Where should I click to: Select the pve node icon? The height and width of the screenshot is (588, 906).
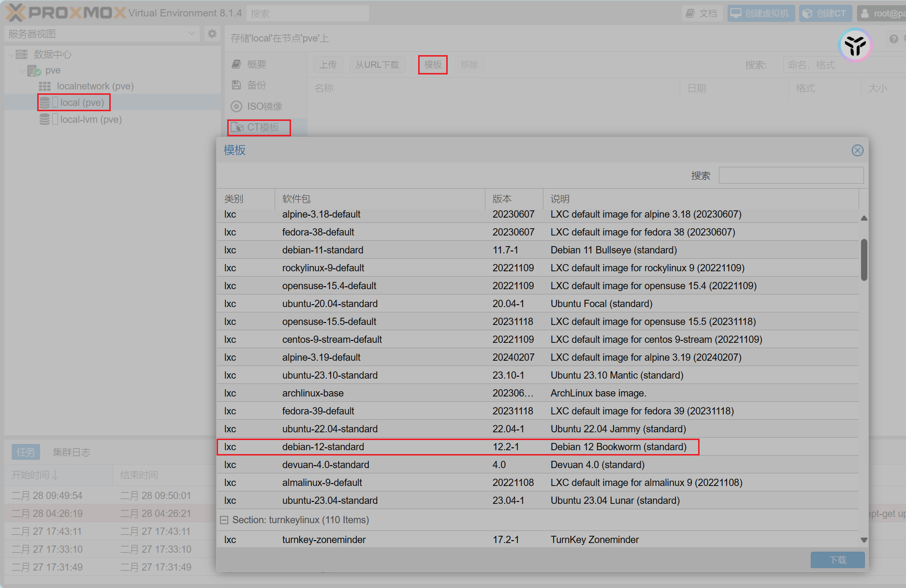(34, 71)
